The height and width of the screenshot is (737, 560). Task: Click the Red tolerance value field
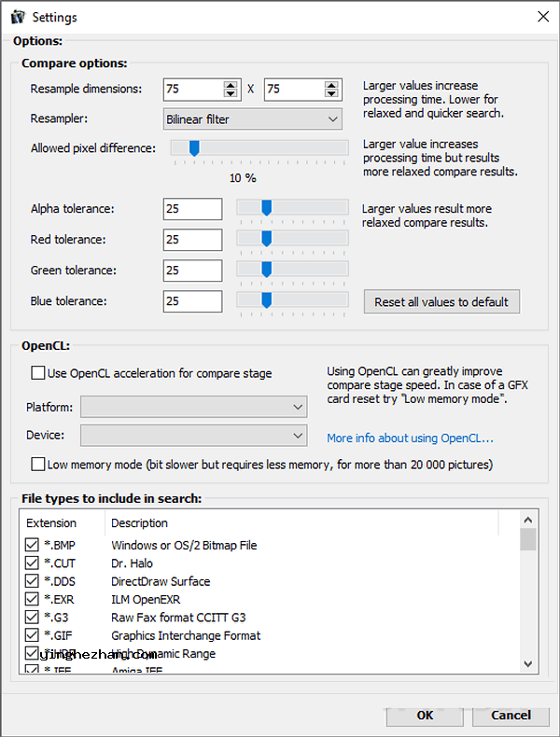pos(193,240)
